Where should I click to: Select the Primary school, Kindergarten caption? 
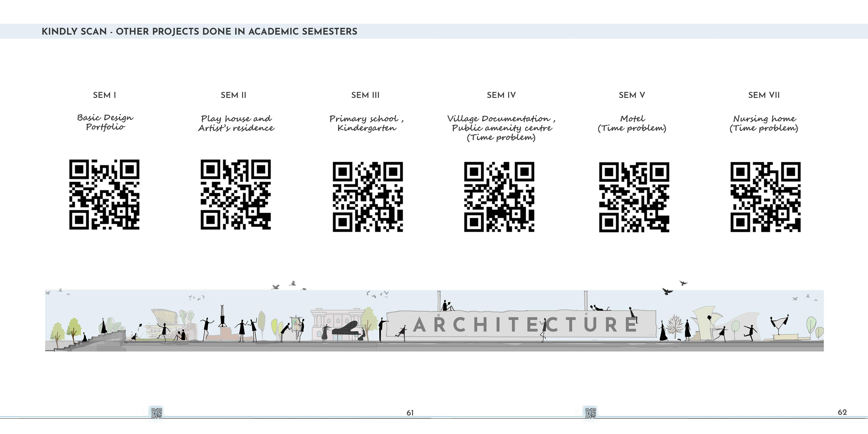pyautogui.click(x=367, y=123)
